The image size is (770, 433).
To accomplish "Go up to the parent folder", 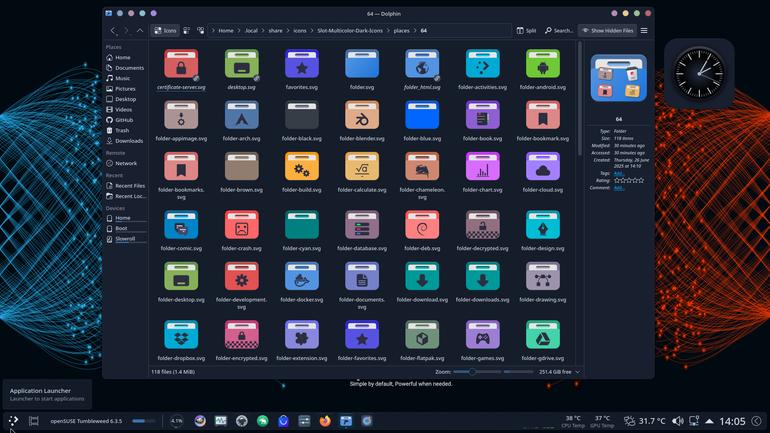I will pyautogui.click(x=140, y=30).
